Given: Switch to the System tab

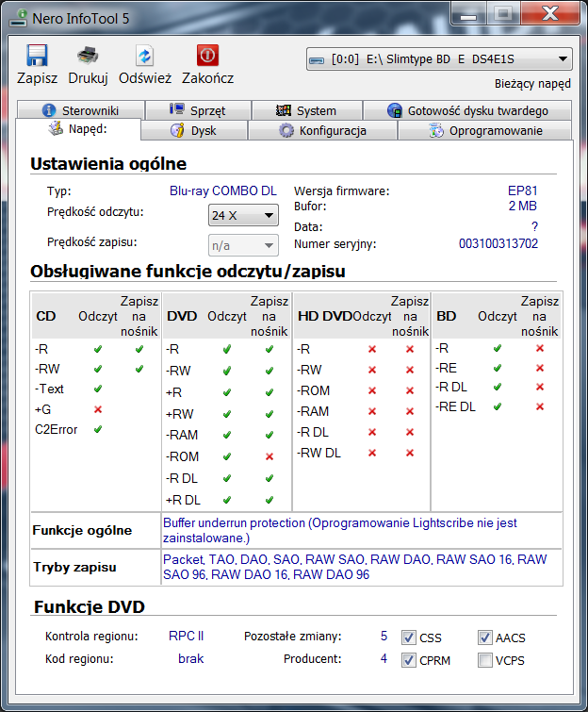Looking at the screenshot, I should tap(306, 110).
